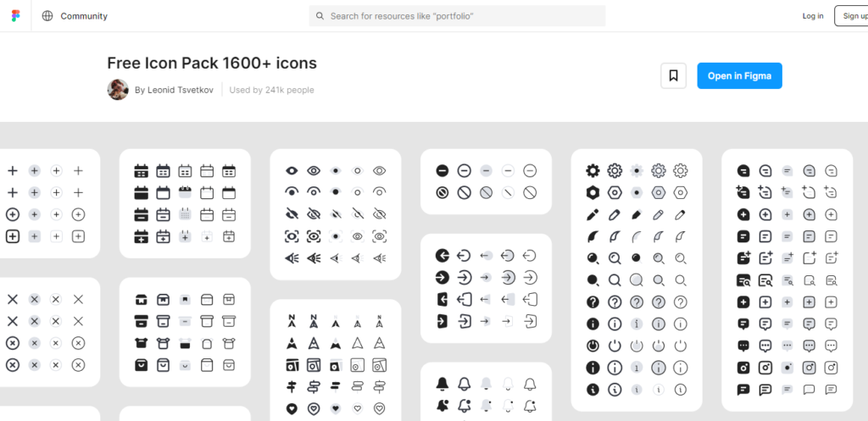Click the solid circle right-arrow icon
The height and width of the screenshot is (421, 868).
[x=442, y=277]
